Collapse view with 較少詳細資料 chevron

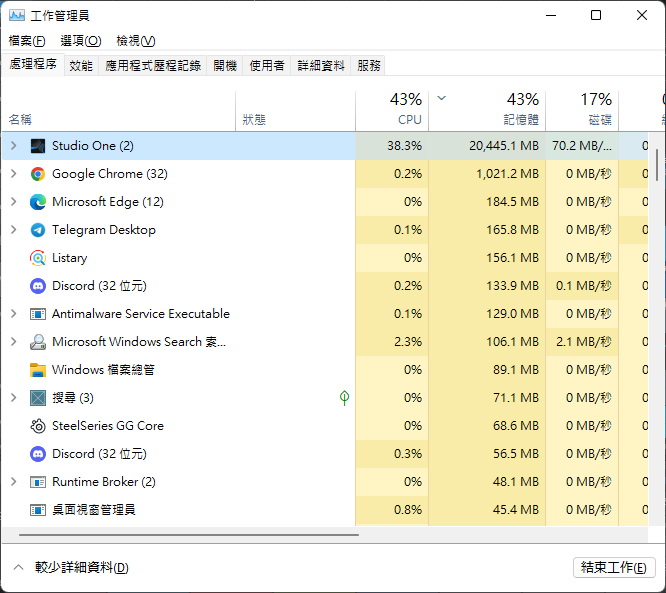[x=18, y=568]
